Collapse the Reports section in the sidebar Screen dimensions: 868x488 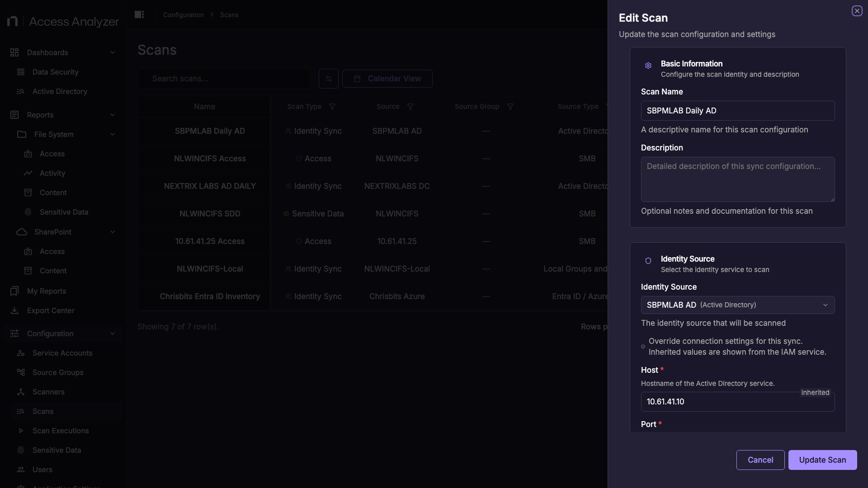pos(113,115)
